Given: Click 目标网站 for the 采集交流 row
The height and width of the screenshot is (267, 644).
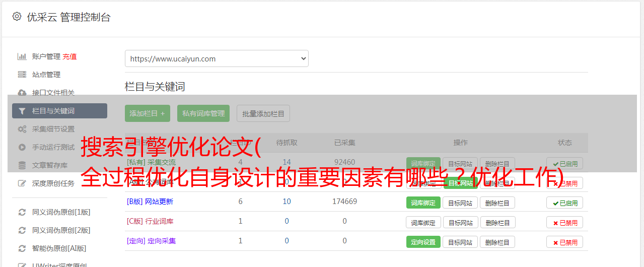Looking at the screenshot, I should 460,164.
